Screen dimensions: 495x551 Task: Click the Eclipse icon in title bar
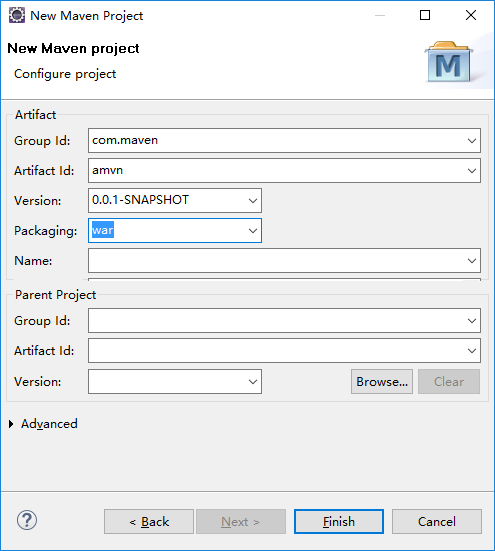pos(17,15)
